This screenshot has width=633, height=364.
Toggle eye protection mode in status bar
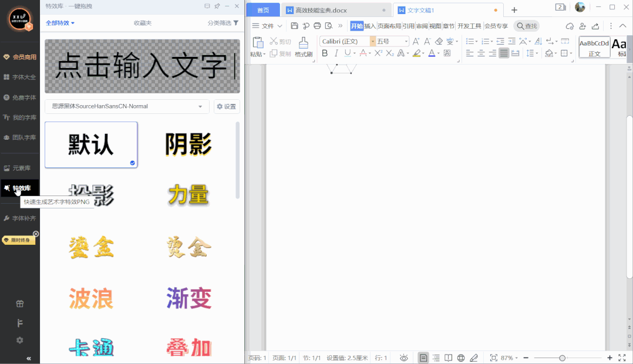pos(404,358)
